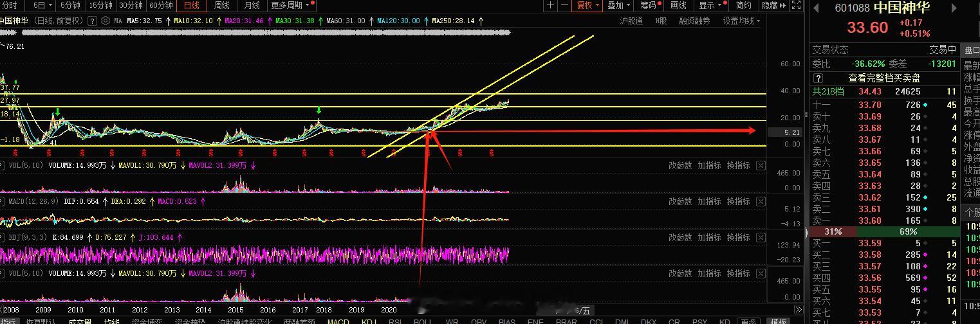Click the collapse handle on right panel edge
The width and height of the screenshot is (980, 324).
(x=807, y=232)
